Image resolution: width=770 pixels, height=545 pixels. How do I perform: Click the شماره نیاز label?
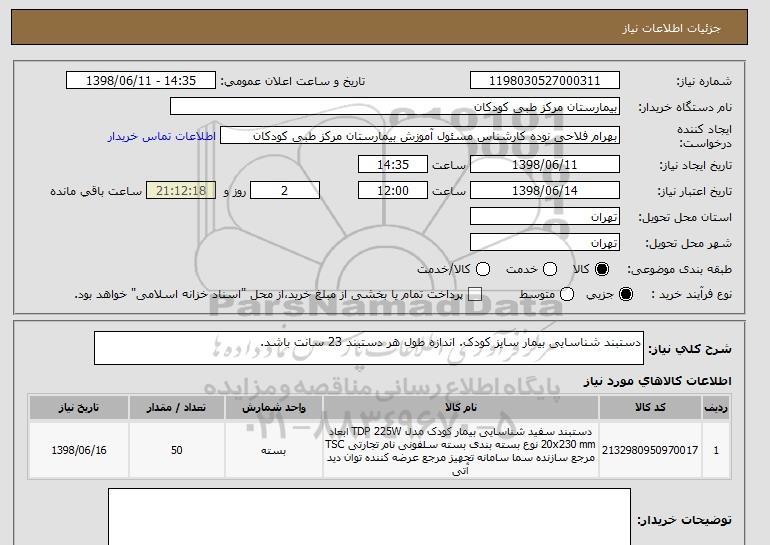pyautogui.click(x=704, y=82)
